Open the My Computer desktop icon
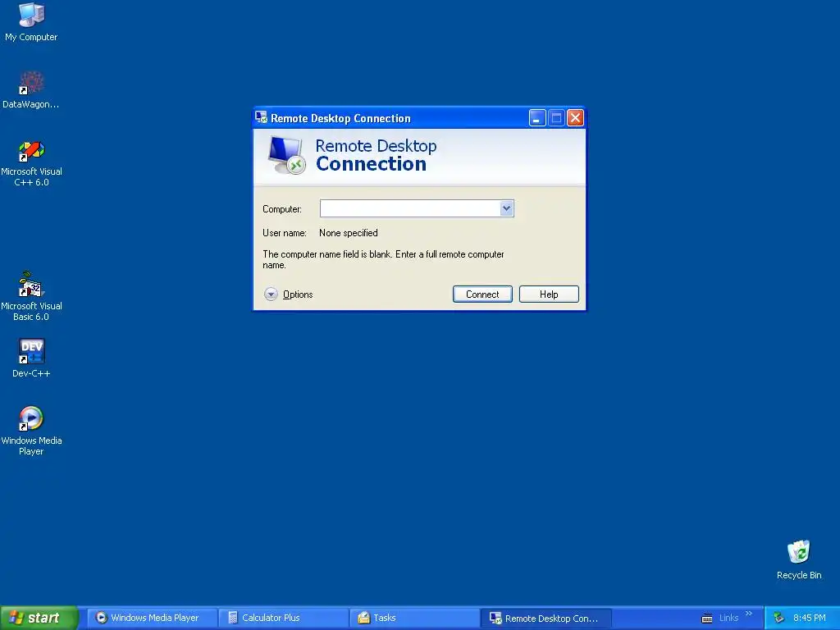Image resolution: width=840 pixels, height=630 pixels. pyautogui.click(x=31, y=22)
